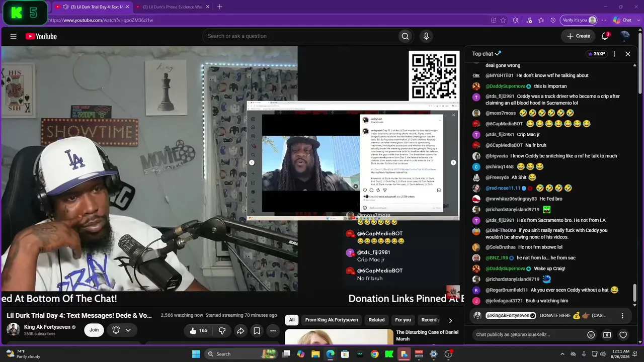Click the YouTube search magnifier button
Image resolution: width=644 pixels, height=362 pixels.
(x=405, y=36)
